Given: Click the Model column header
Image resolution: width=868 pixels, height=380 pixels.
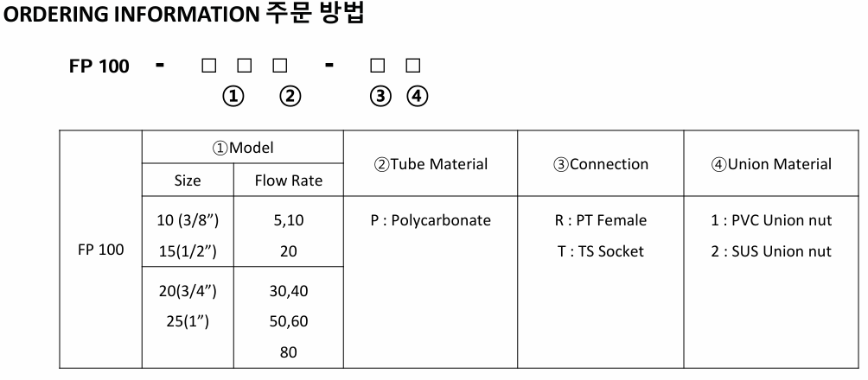Looking at the screenshot, I should coord(243,148).
